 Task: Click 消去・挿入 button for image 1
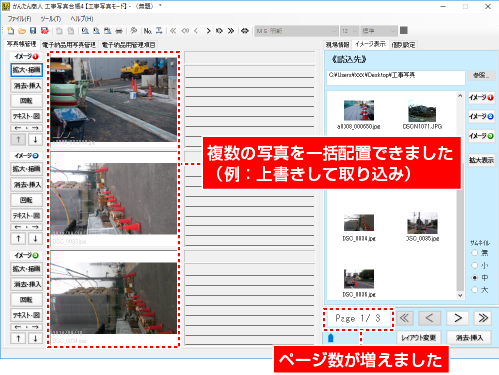coord(27,86)
